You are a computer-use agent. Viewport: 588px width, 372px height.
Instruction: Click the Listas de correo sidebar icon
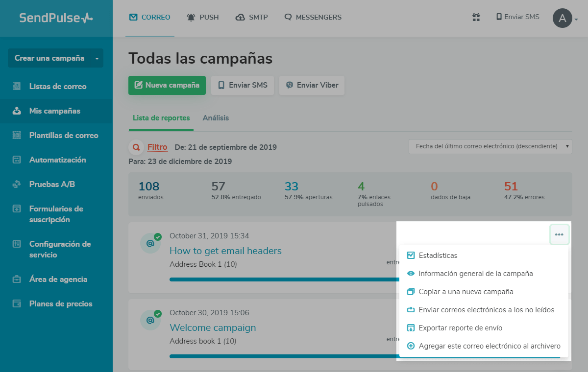point(17,87)
